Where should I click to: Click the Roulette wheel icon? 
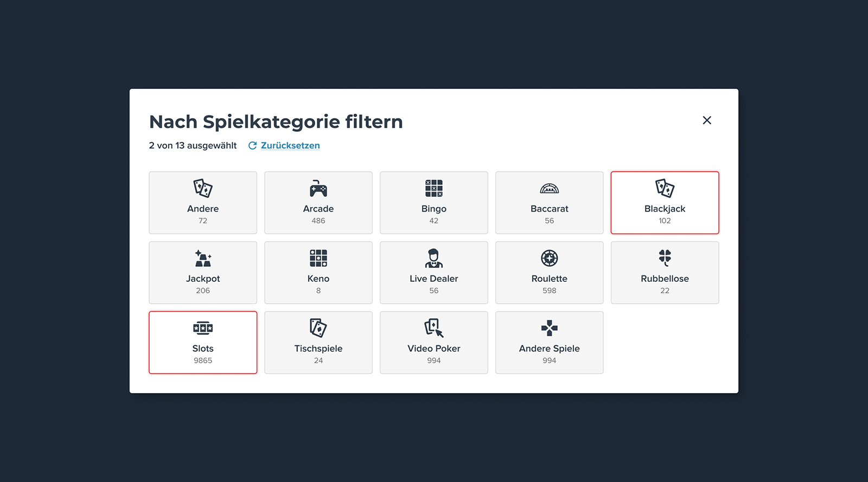tap(549, 258)
